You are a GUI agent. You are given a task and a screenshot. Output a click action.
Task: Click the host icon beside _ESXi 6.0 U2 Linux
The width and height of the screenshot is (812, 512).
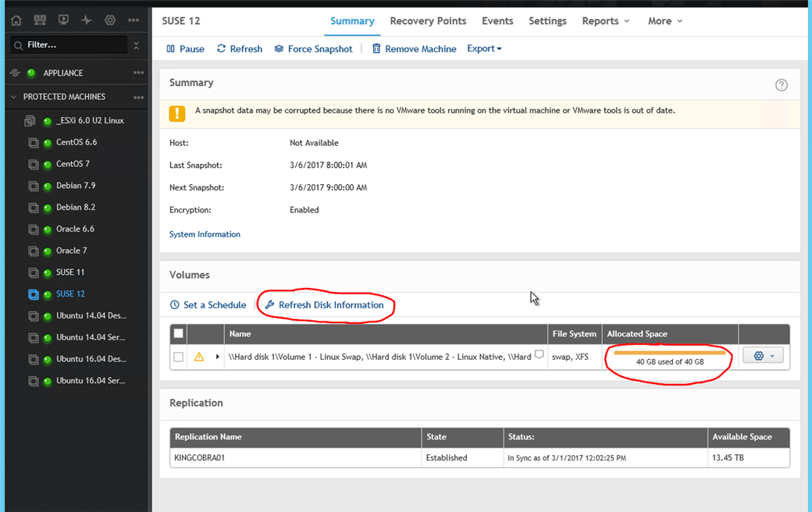point(30,121)
